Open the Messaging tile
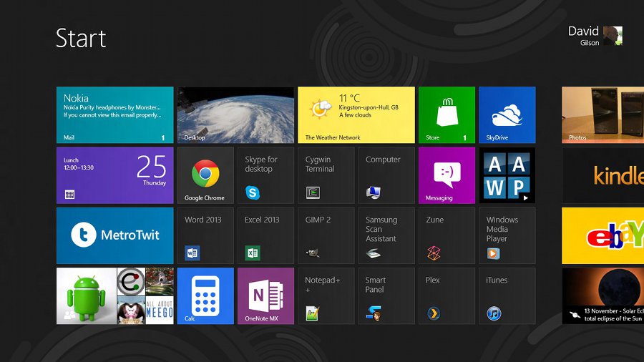644x362 pixels. coord(447,175)
